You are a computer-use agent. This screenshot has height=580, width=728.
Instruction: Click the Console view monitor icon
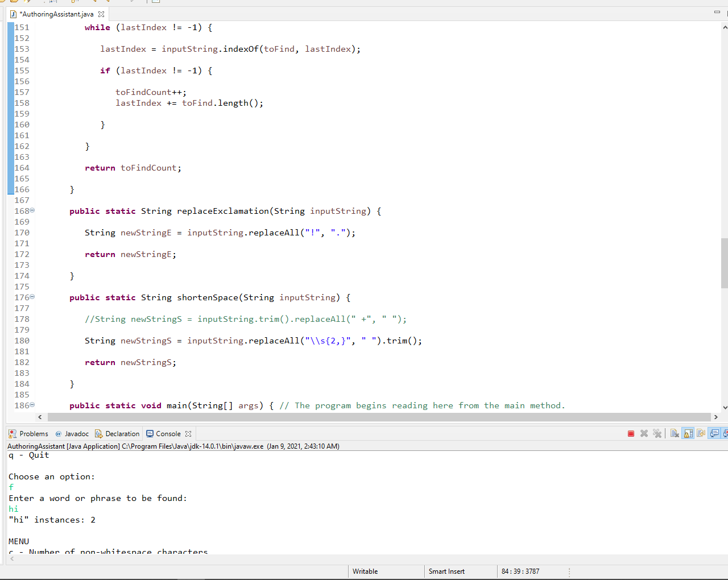[150, 433]
